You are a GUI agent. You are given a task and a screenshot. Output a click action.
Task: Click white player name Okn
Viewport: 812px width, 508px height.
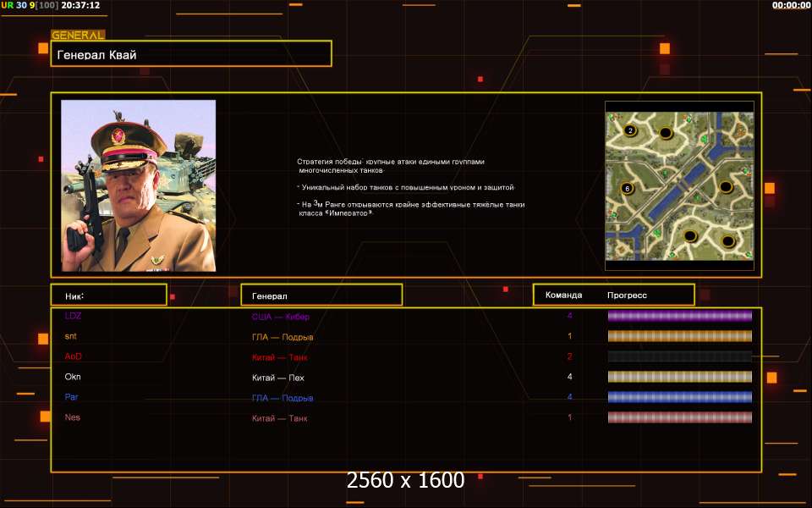point(74,377)
